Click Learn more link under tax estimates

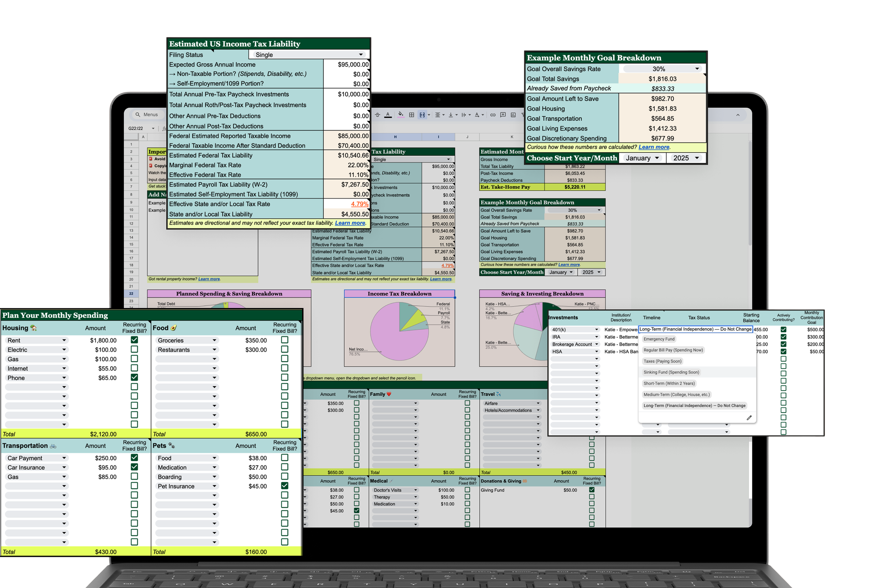(350, 223)
